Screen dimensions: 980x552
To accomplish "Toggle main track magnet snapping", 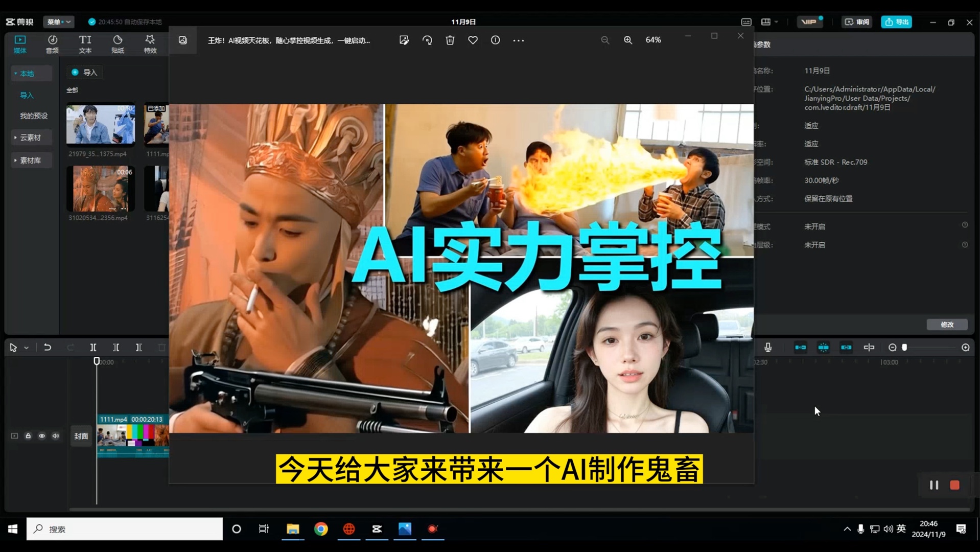I will pos(801,348).
